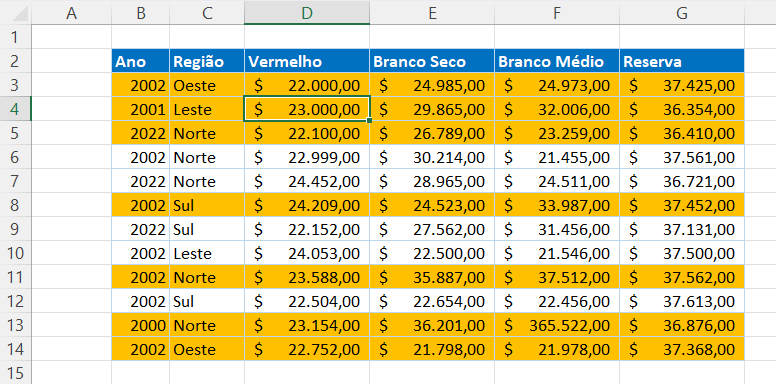776x384 pixels.
Task: Select the Sul cell in row 8
Action: (x=207, y=205)
